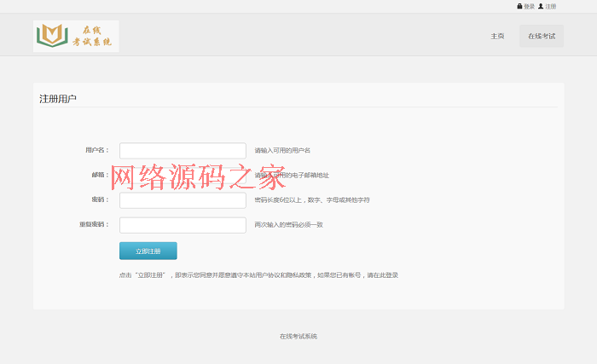Click the 在线考试系统 logo image
Image resolution: width=597 pixels, height=364 pixels.
[76, 36]
